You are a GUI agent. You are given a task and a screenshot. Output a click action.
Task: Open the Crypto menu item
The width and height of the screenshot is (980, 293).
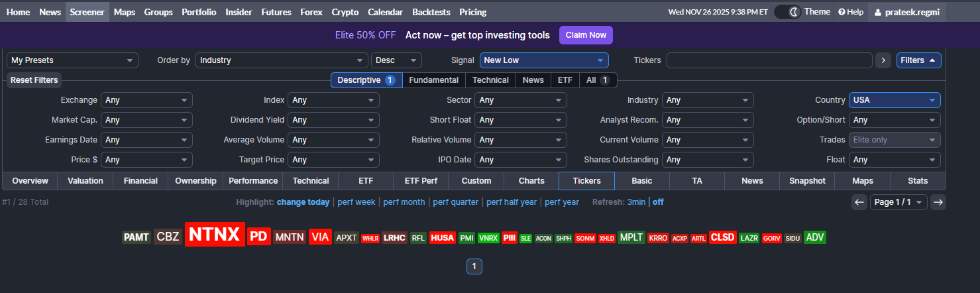345,12
